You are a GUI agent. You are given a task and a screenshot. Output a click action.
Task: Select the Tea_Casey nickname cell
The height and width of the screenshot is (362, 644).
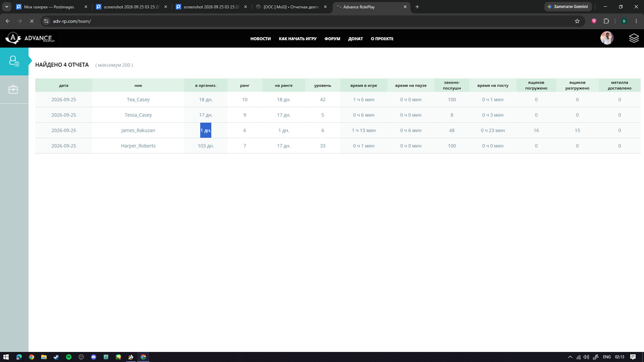pyautogui.click(x=138, y=100)
